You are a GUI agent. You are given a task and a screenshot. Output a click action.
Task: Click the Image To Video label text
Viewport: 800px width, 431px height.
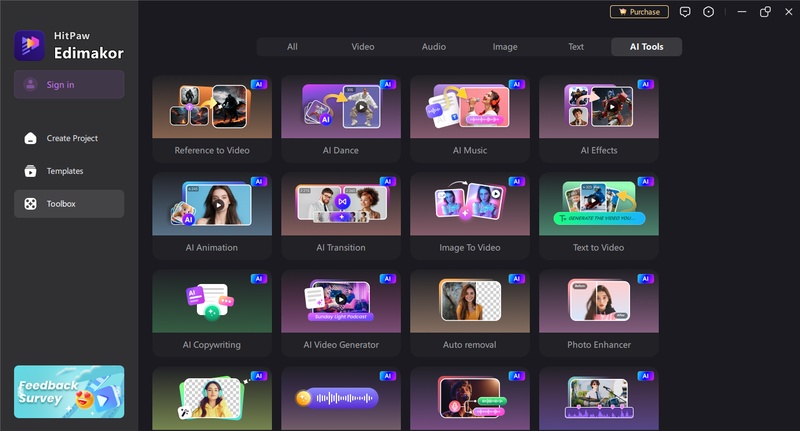pos(470,247)
